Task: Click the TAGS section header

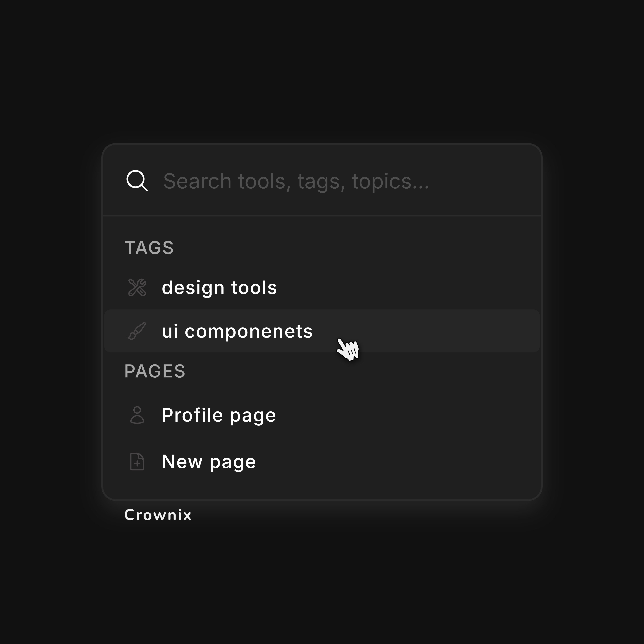Action: pos(149,247)
